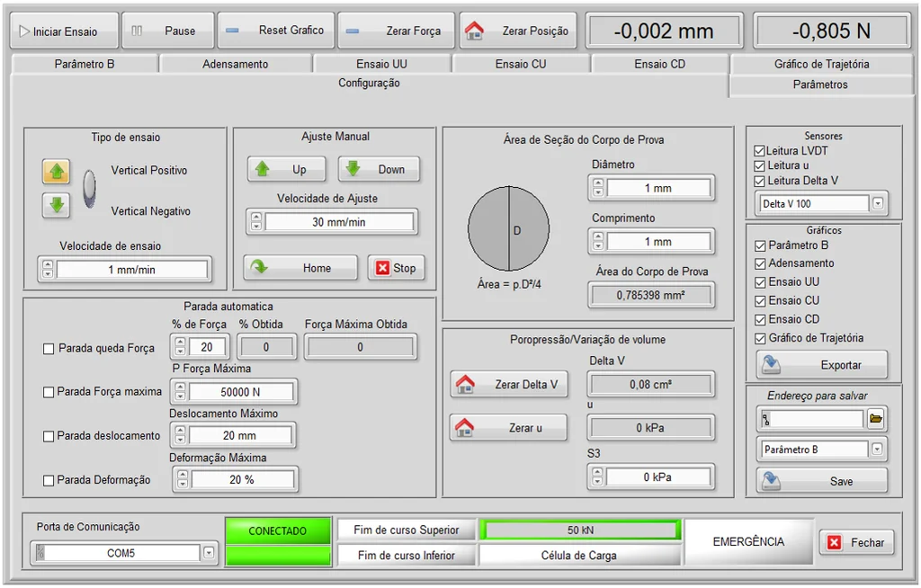Image resolution: width=921 pixels, height=588 pixels.
Task: Open the Parâmetros tab
Action: [x=820, y=85]
